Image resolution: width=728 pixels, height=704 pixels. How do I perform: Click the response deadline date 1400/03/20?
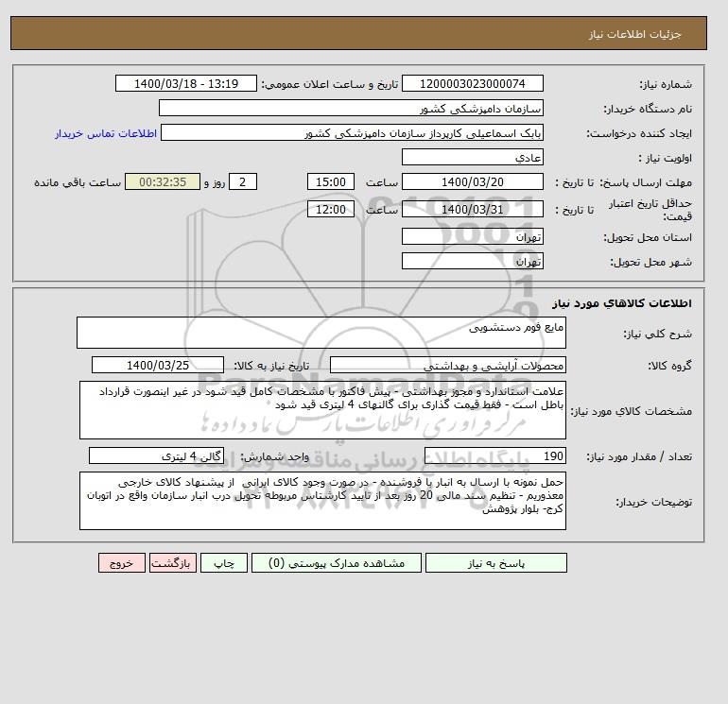tap(472, 182)
